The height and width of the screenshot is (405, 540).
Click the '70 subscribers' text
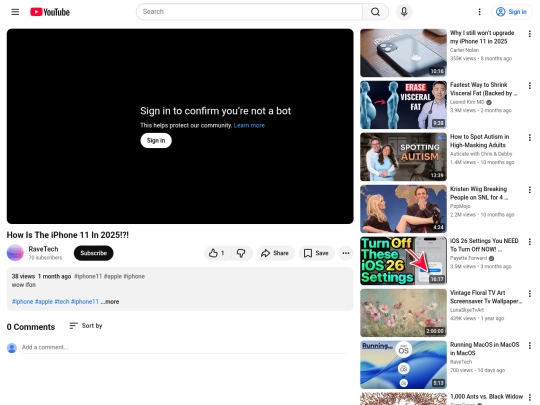45,258
